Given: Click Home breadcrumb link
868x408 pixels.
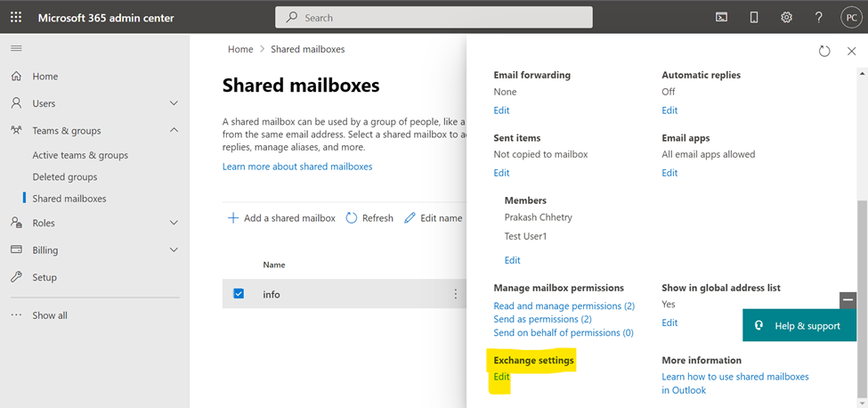Looking at the screenshot, I should [x=240, y=49].
